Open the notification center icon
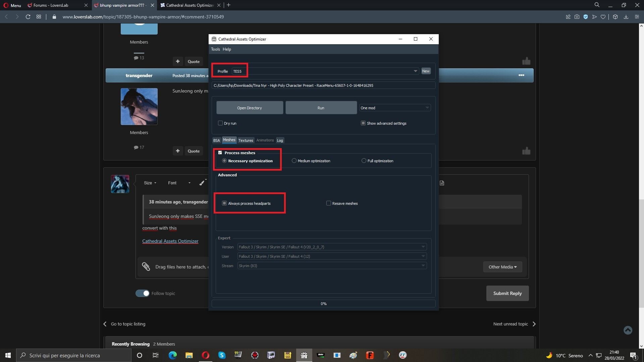Screen dimensions: 644x362 pos(633,355)
